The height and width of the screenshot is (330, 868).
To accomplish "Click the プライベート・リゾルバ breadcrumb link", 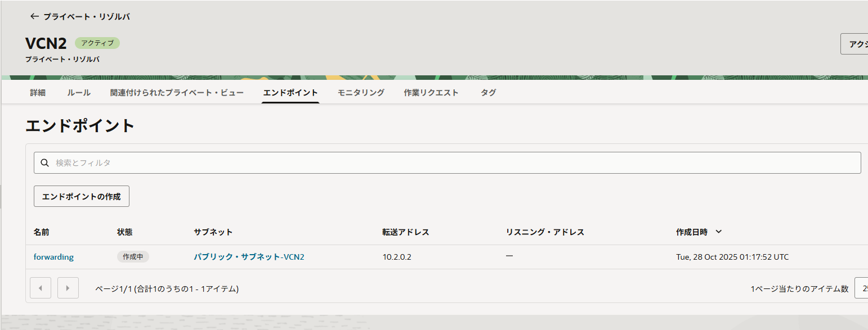I will point(87,17).
